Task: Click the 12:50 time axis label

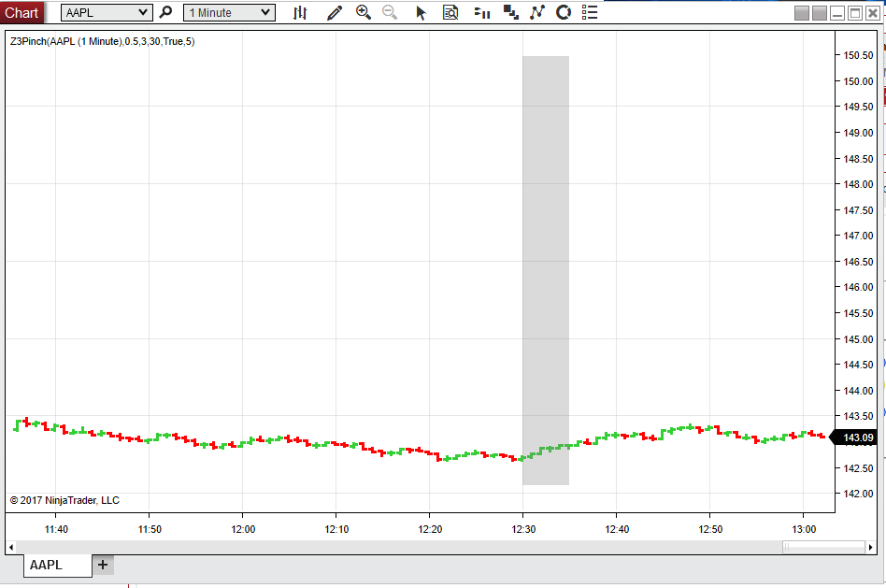Action: pyautogui.click(x=710, y=529)
